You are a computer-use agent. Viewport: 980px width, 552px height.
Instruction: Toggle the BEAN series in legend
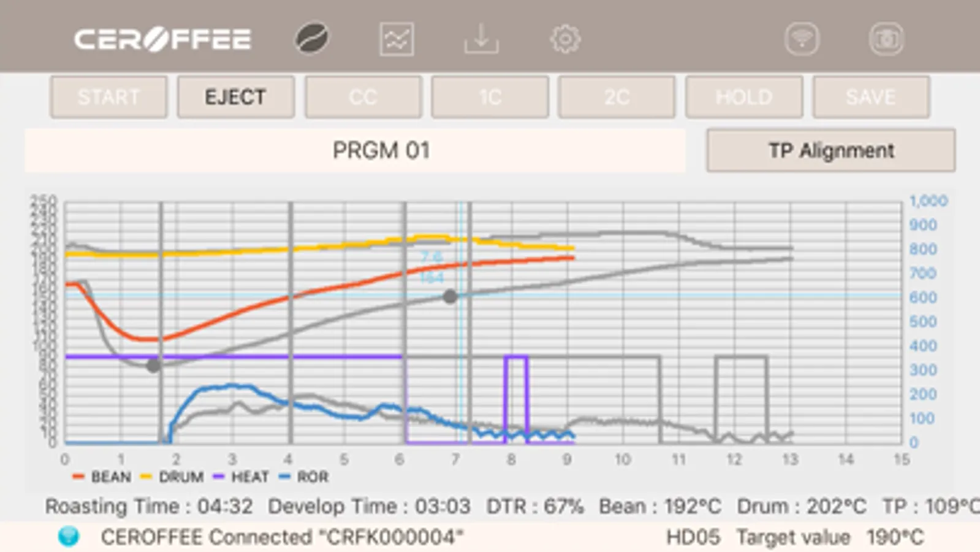[x=102, y=477]
